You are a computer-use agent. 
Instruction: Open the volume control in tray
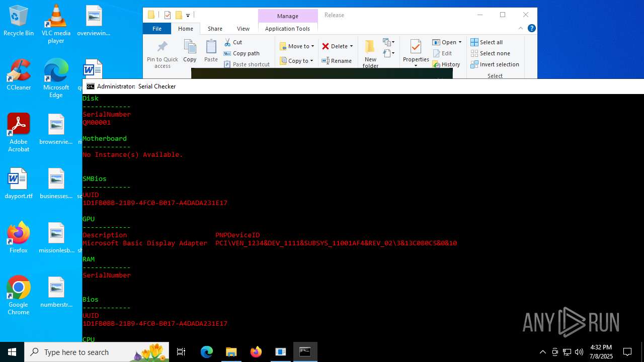coord(579,352)
